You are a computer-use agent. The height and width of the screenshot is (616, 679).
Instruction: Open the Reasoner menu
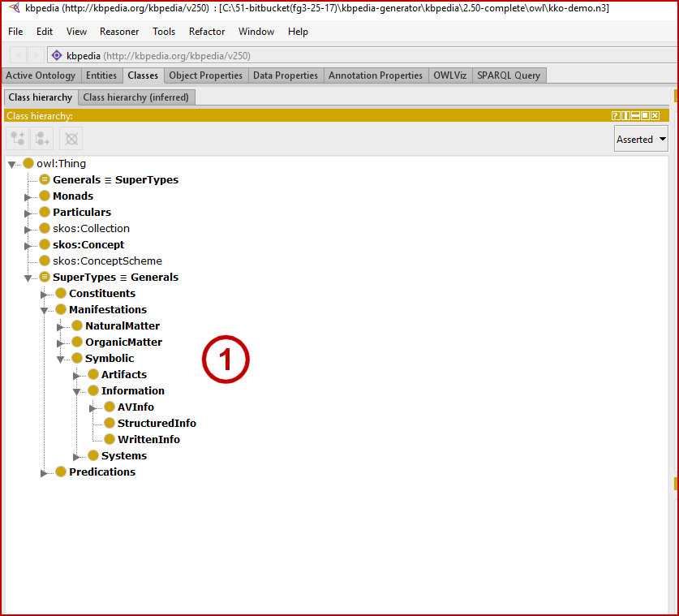pyautogui.click(x=119, y=32)
